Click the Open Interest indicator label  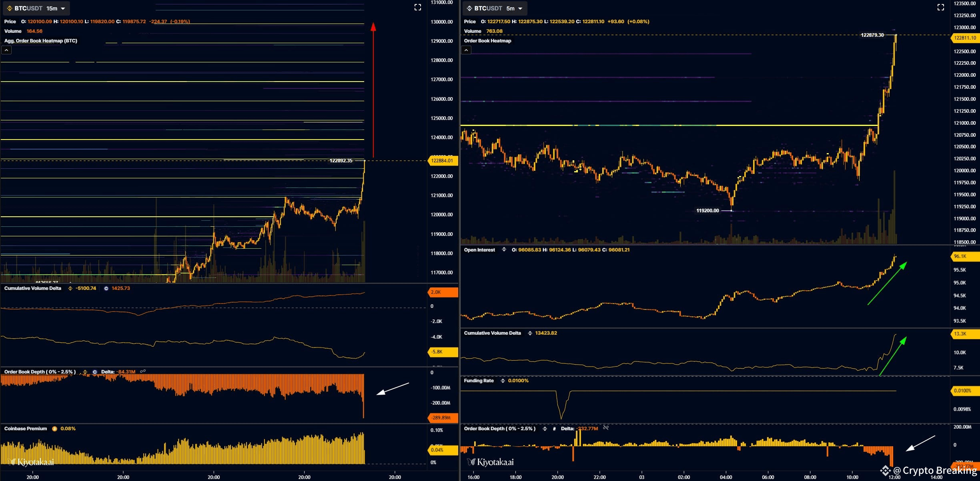pyautogui.click(x=479, y=250)
